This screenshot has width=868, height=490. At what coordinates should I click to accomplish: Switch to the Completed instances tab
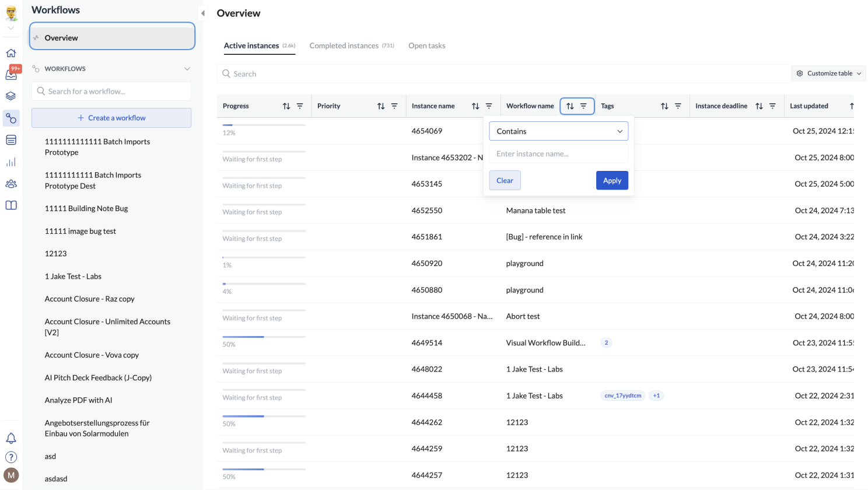pos(352,45)
